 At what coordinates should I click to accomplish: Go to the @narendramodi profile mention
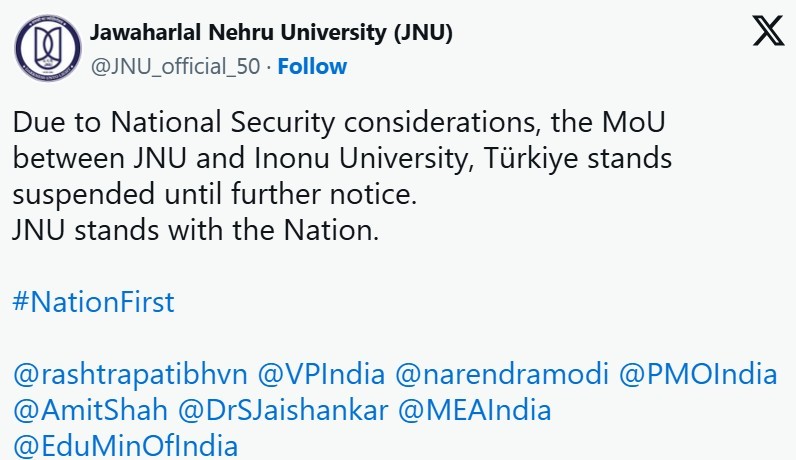click(502, 375)
